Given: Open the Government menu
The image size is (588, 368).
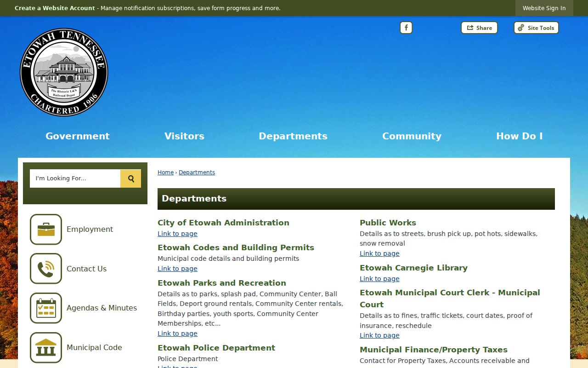Looking at the screenshot, I should 78,136.
